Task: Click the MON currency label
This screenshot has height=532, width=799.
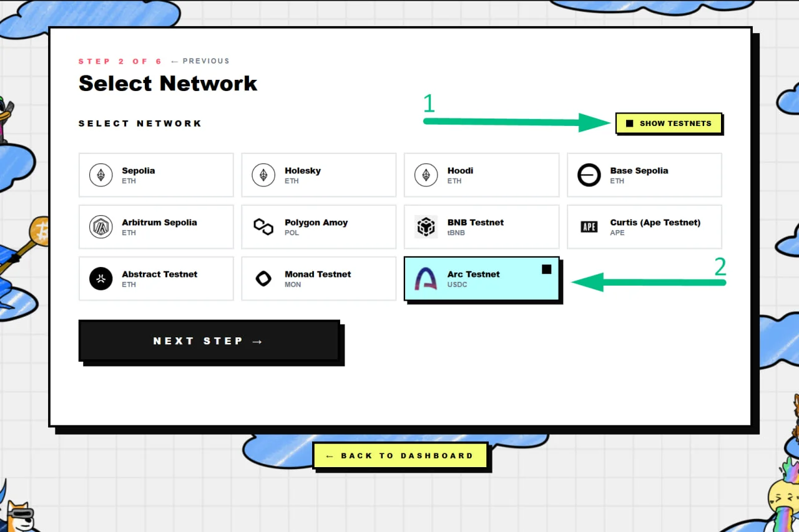Action: (293, 284)
